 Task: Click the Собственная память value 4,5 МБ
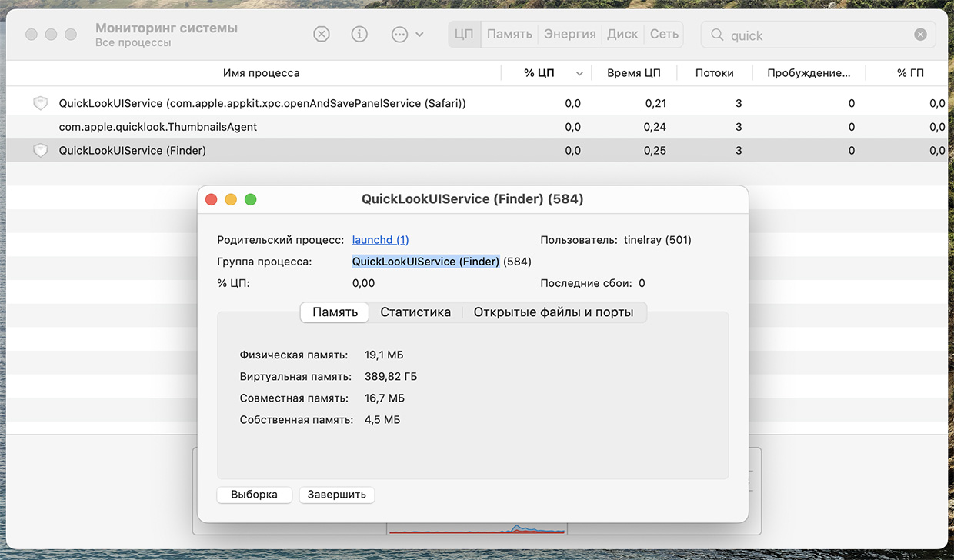pyautogui.click(x=382, y=420)
